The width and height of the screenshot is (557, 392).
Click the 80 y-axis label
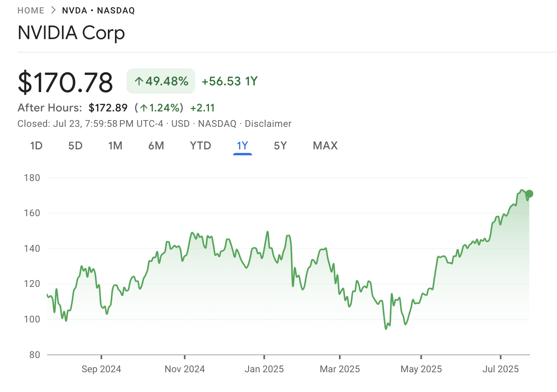tap(35, 355)
